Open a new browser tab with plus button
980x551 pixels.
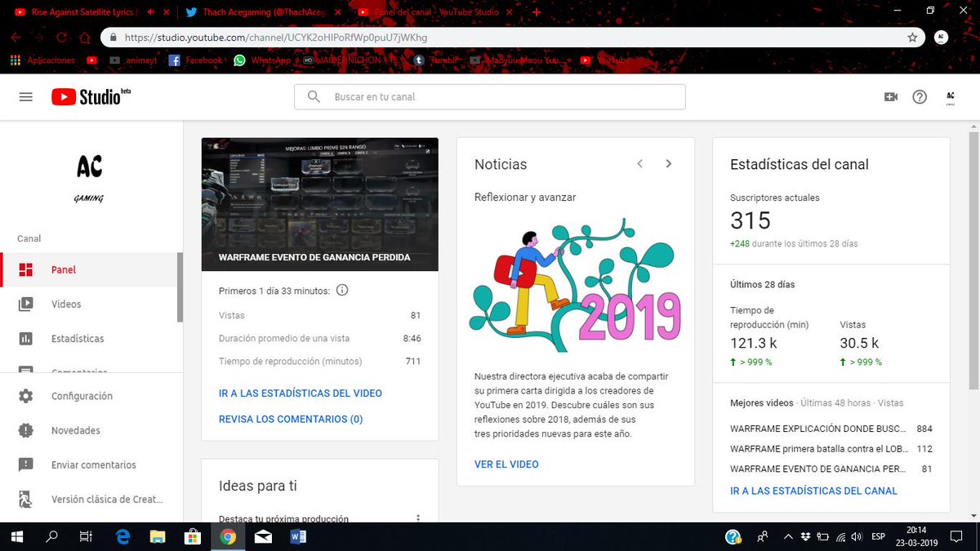pos(537,12)
